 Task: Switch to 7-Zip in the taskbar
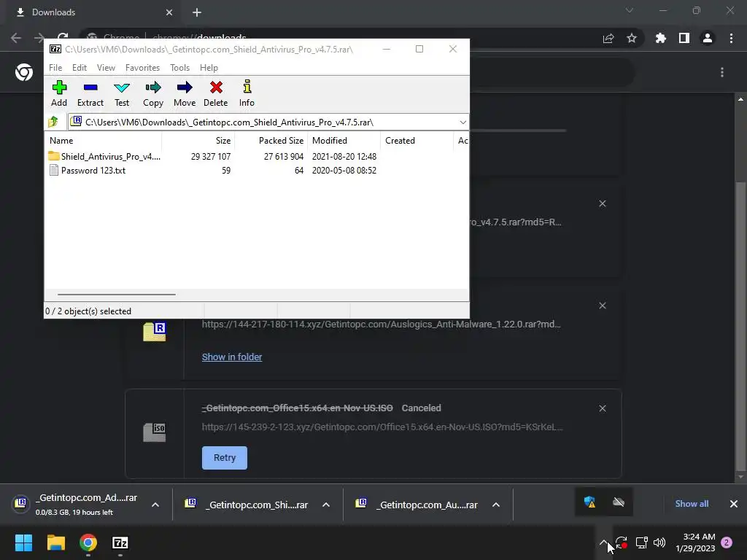pos(120,542)
